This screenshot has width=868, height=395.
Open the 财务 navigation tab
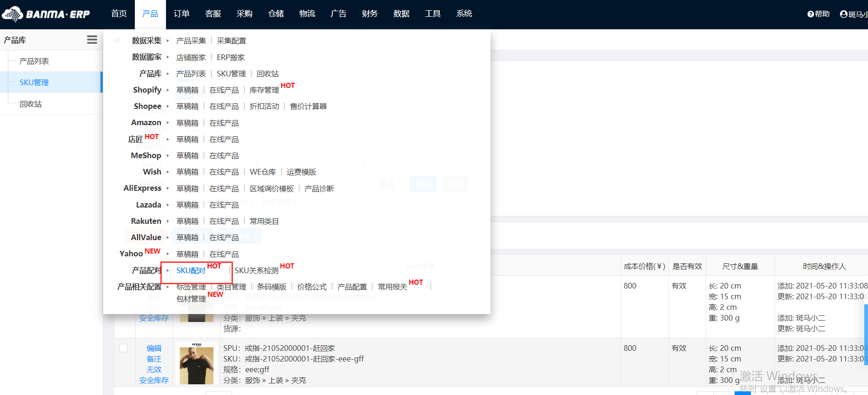click(x=370, y=14)
